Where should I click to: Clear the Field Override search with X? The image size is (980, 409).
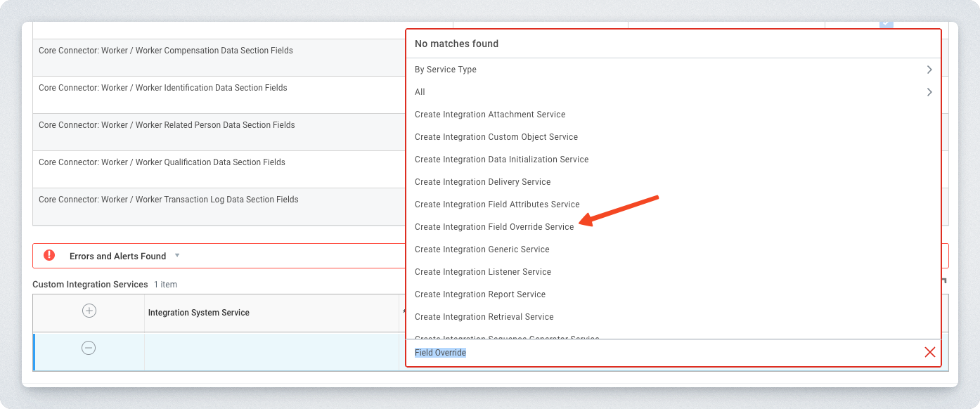(x=929, y=352)
